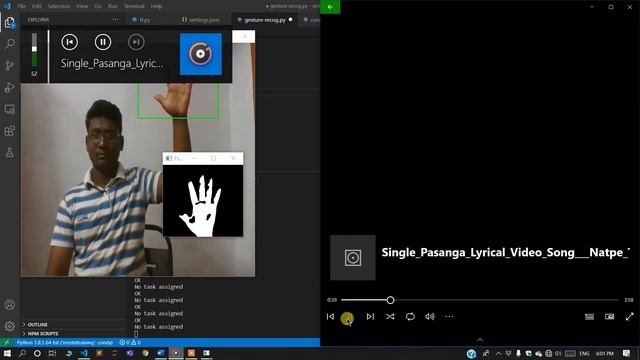This screenshot has height=360, width=640.
Task: Open the Explorer view in VS Code activity bar
Action: click(9, 22)
